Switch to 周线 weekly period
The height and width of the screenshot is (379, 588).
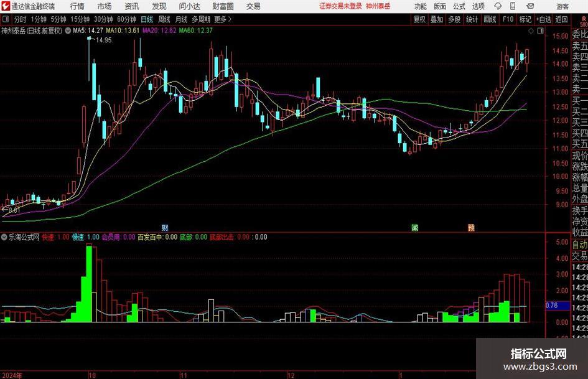pos(164,19)
